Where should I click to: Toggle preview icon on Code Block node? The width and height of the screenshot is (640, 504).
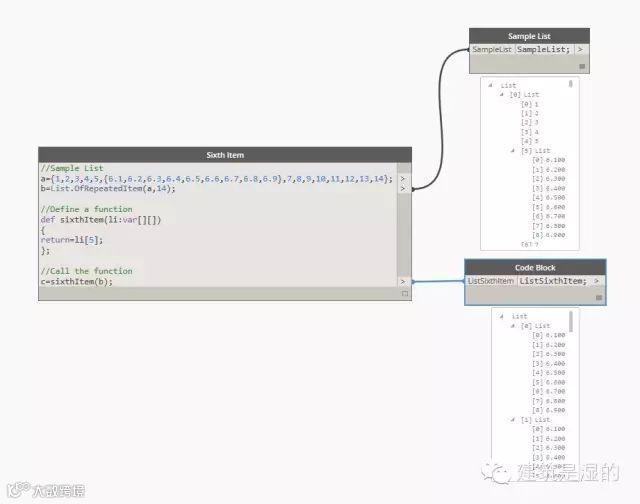pyautogui.click(x=599, y=298)
